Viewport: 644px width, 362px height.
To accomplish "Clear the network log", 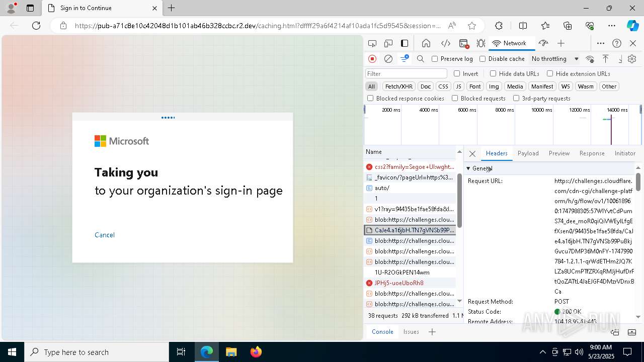I will [x=388, y=59].
